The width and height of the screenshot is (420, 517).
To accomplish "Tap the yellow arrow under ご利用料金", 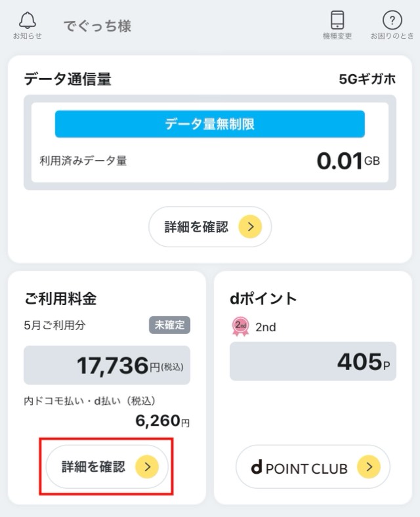I will pos(147,467).
